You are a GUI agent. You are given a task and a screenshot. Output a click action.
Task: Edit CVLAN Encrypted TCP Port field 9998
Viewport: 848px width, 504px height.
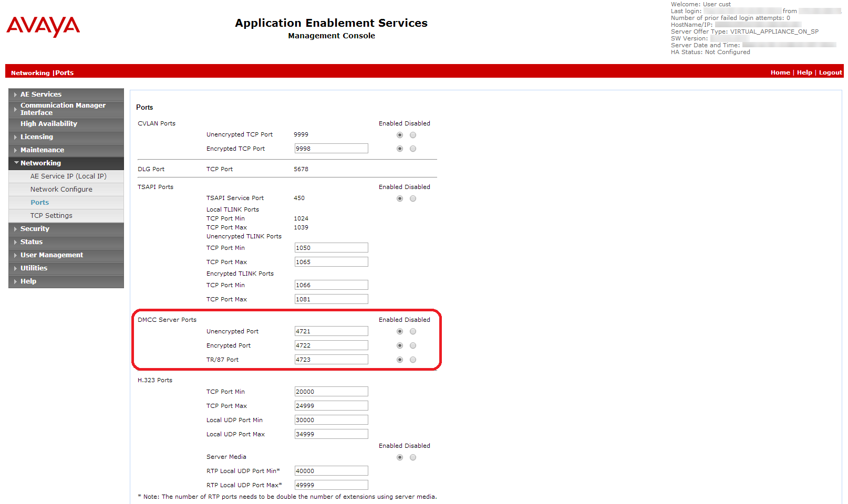[x=331, y=149]
